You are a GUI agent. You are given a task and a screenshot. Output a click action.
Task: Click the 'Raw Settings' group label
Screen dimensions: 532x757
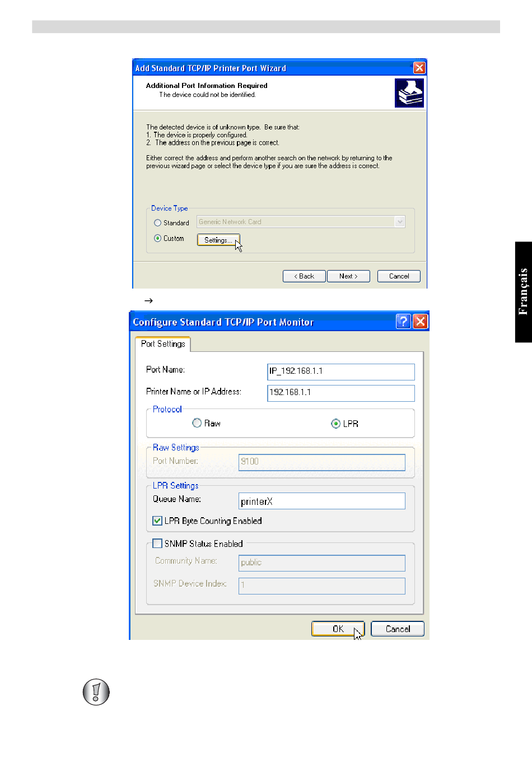(176, 448)
